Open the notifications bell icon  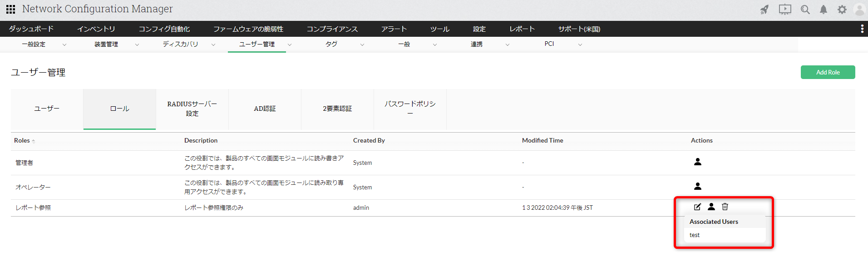click(823, 10)
